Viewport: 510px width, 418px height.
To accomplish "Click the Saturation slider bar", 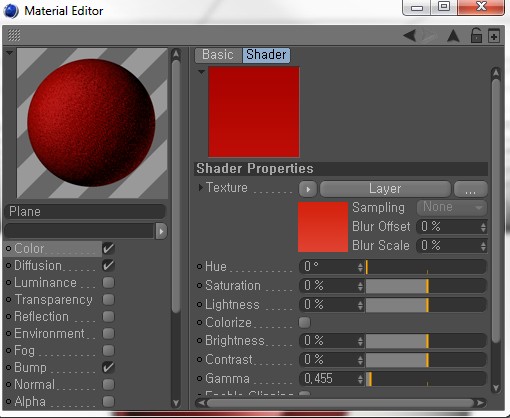I will 426,286.
